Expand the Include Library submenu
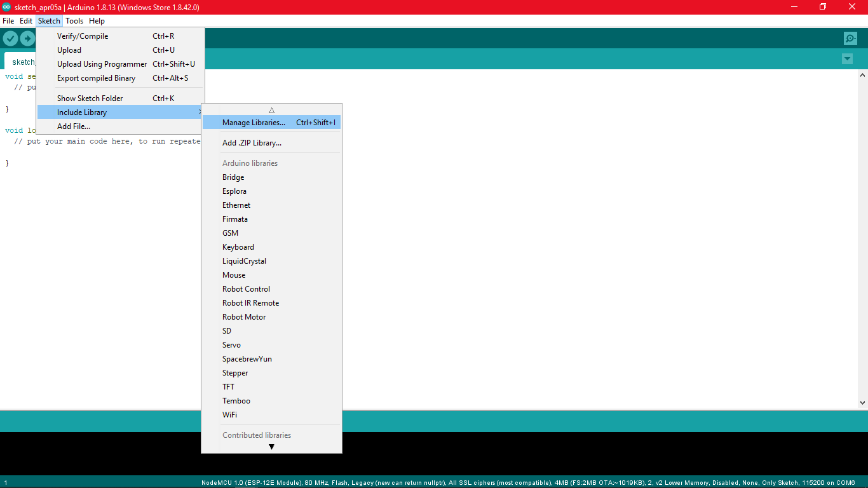Screen dimensions: 868x488 [121, 112]
